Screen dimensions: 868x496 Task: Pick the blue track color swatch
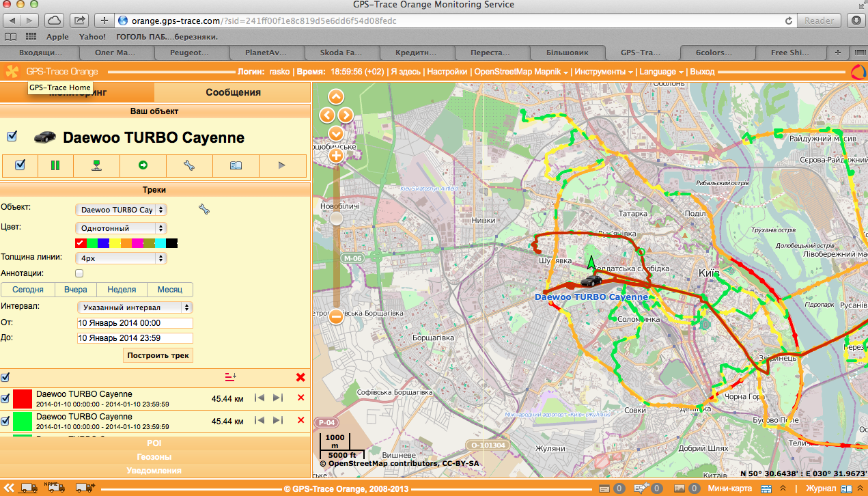coord(103,243)
